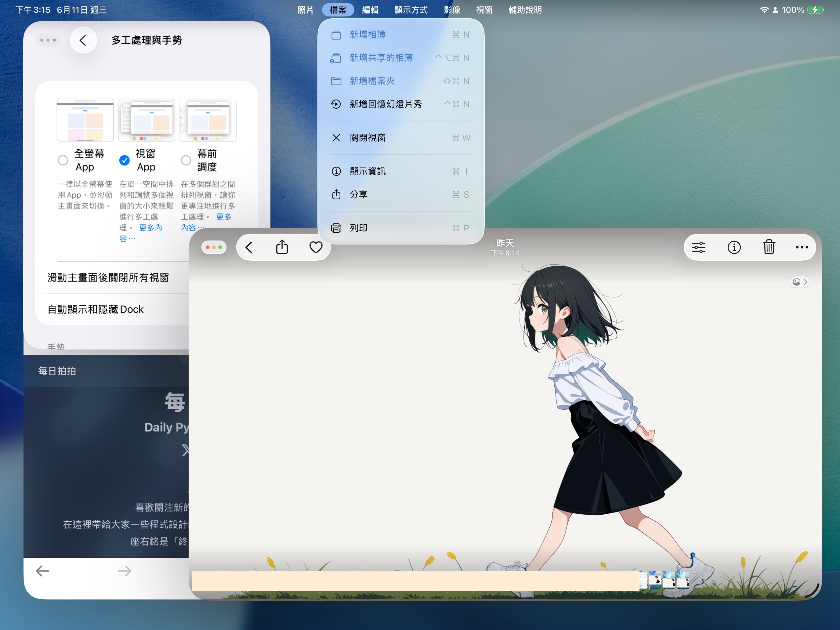
Task: Click the 每日拍拍 page title in browser window
Action: 57,371
